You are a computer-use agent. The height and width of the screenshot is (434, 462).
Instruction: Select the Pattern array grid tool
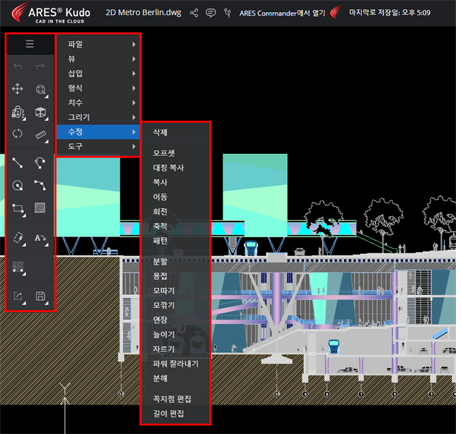(x=18, y=267)
